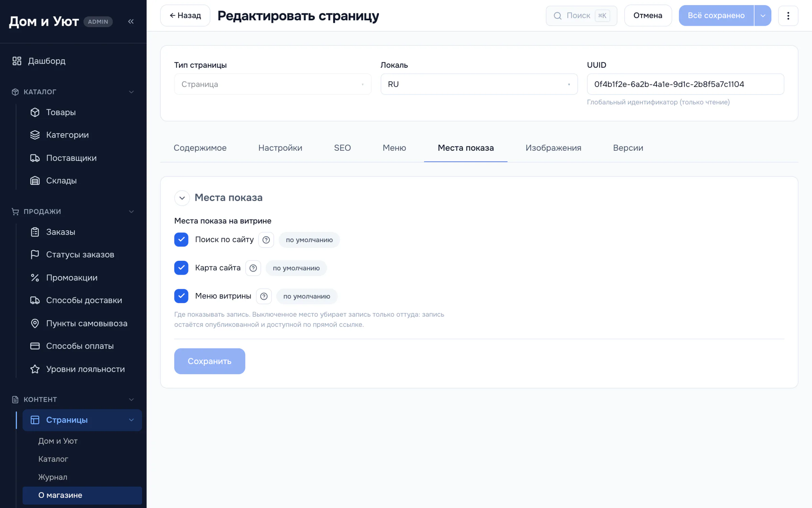Collapse the Страницы submenu

[x=131, y=420]
